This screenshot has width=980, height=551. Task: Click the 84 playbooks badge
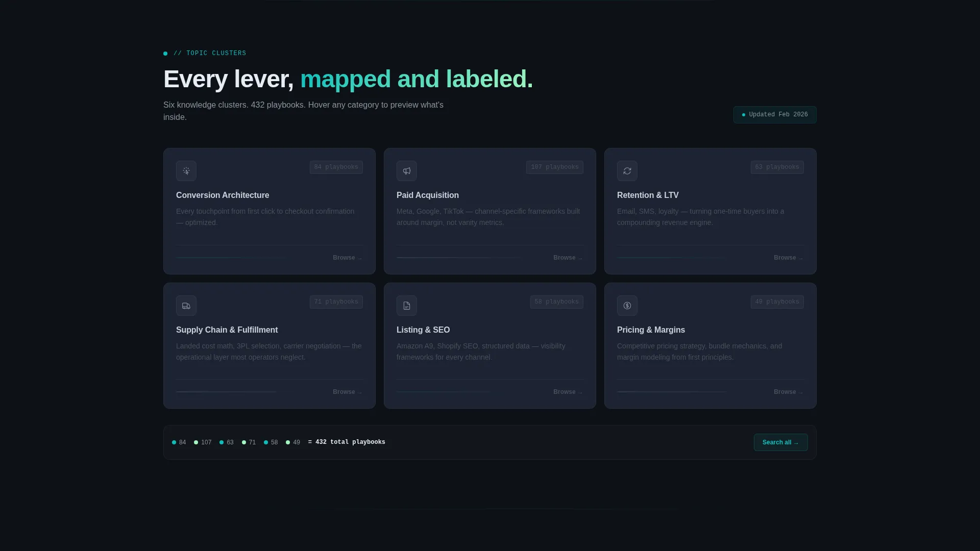336,167
